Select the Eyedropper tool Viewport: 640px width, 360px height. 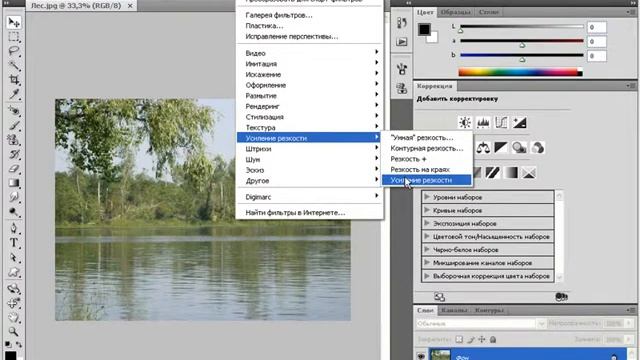(x=13, y=94)
